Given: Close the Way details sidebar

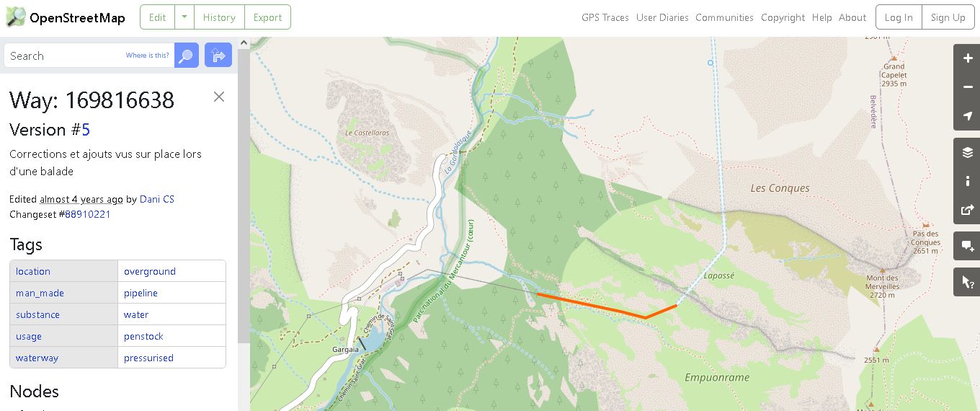Looking at the screenshot, I should tap(219, 97).
